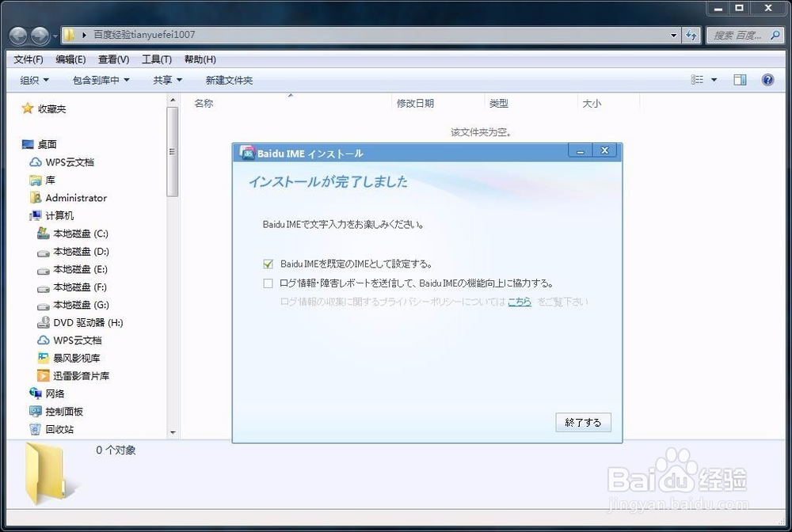Click the refresh icon beside address bar

click(x=691, y=35)
